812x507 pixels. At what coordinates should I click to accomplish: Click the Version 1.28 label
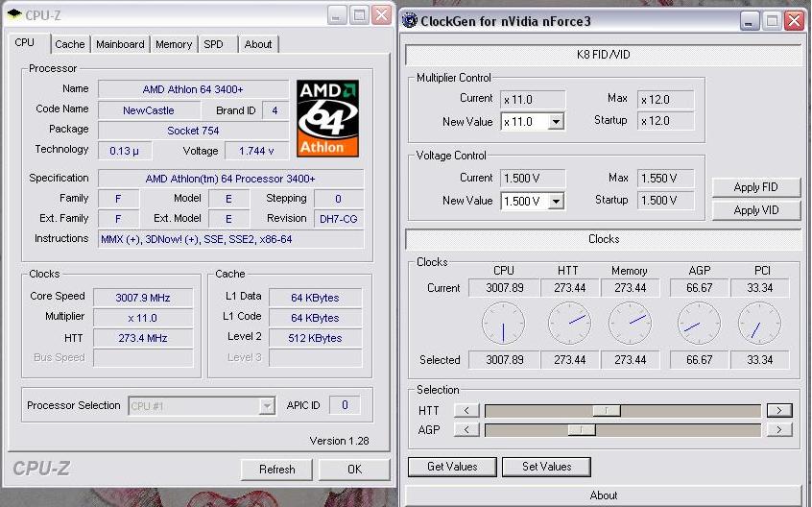pos(339,442)
